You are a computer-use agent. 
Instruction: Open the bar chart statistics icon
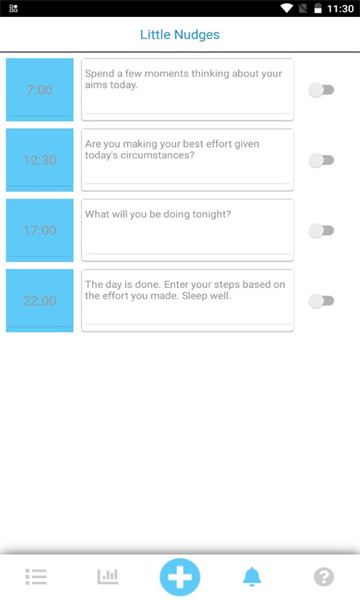[108, 576]
